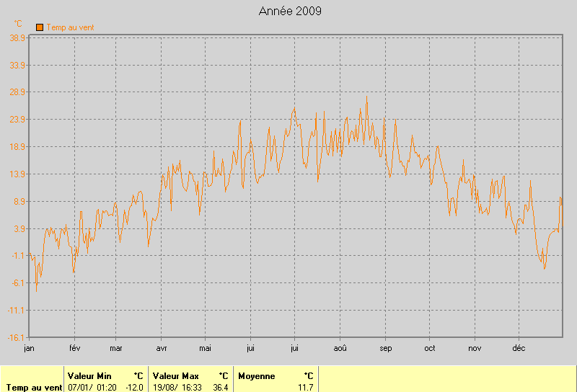Image resolution: width=577 pixels, height=392 pixels.
Task: Click the average value 11.7 cell
Action: 306,387
